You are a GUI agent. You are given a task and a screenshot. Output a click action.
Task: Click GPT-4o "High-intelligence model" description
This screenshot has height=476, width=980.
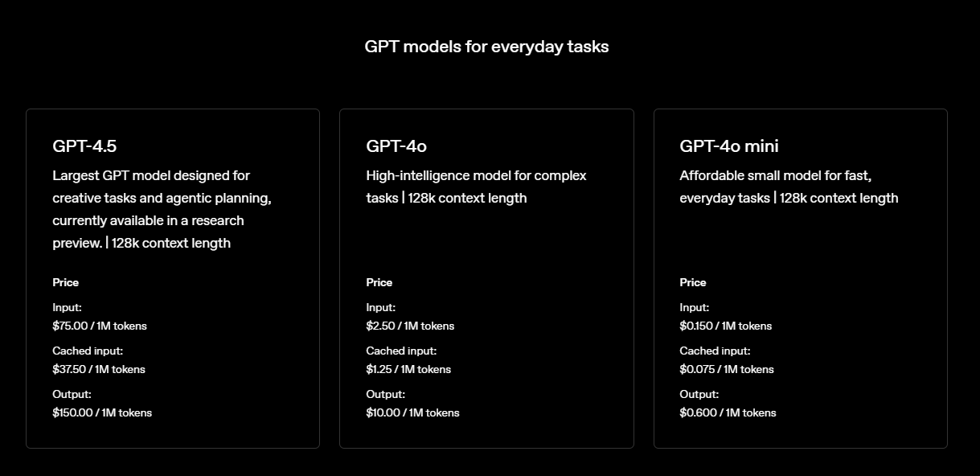(x=476, y=187)
